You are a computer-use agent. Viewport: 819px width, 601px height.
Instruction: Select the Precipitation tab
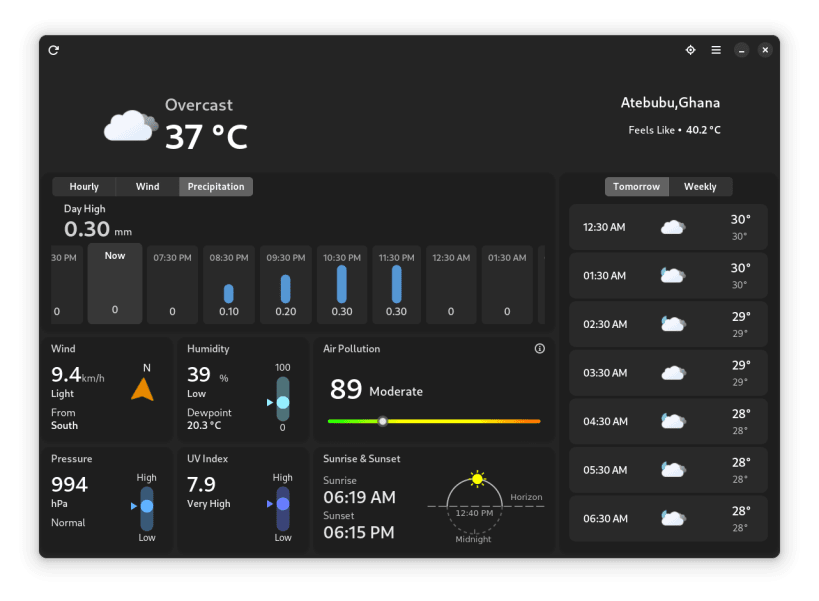[216, 186]
